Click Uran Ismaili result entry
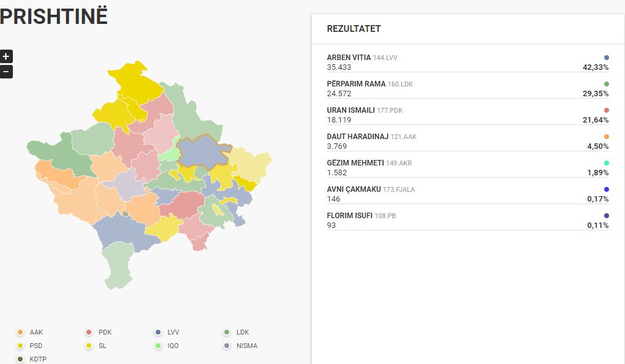This screenshot has height=364, width=625. pyautogui.click(x=468, y=115)
